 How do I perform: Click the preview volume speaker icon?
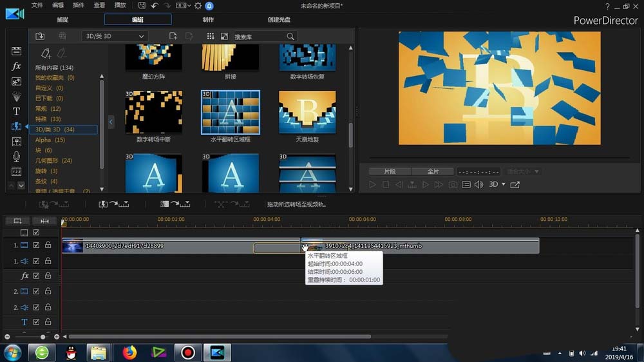[x=478, y=185]
